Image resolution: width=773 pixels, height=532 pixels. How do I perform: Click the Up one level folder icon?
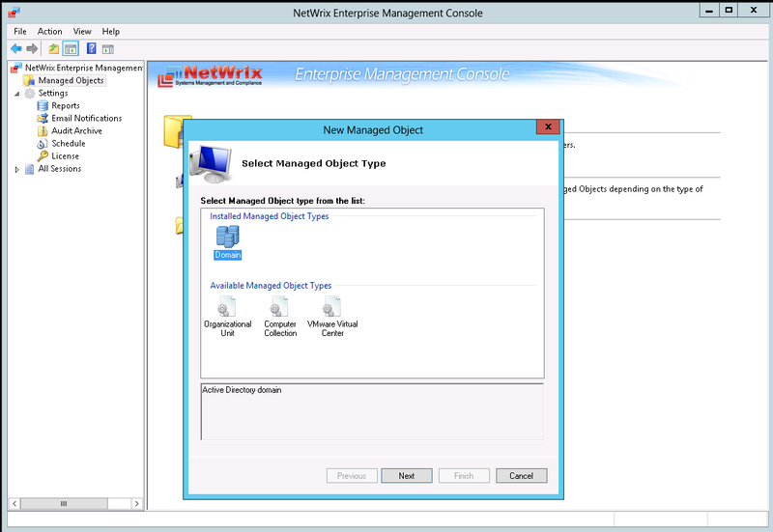54,49
